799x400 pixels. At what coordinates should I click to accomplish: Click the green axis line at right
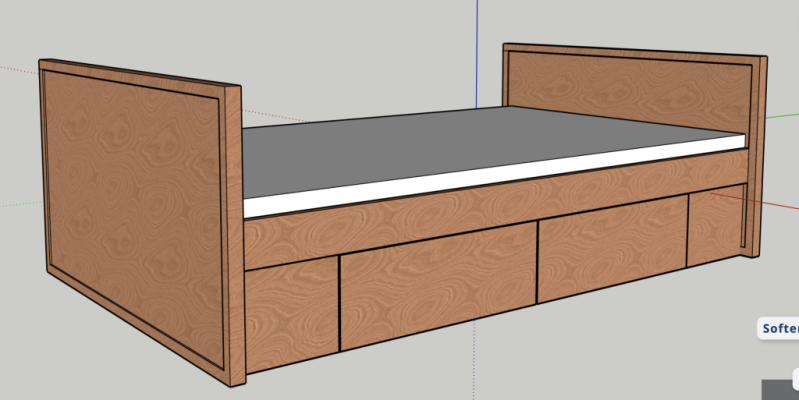(x=783, y=112)
